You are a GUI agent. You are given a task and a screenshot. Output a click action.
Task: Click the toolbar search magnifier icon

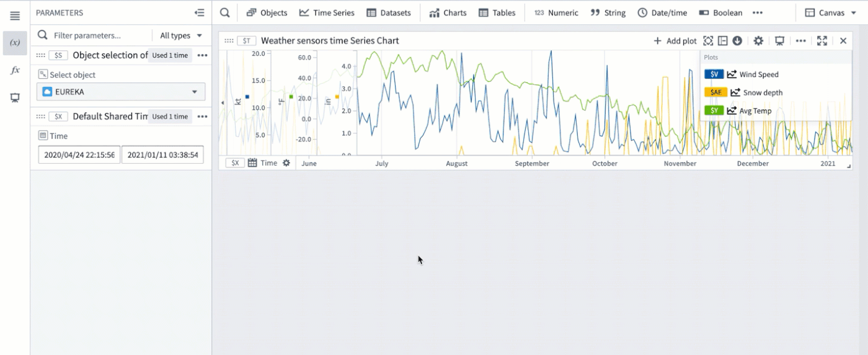coord(225,12)
